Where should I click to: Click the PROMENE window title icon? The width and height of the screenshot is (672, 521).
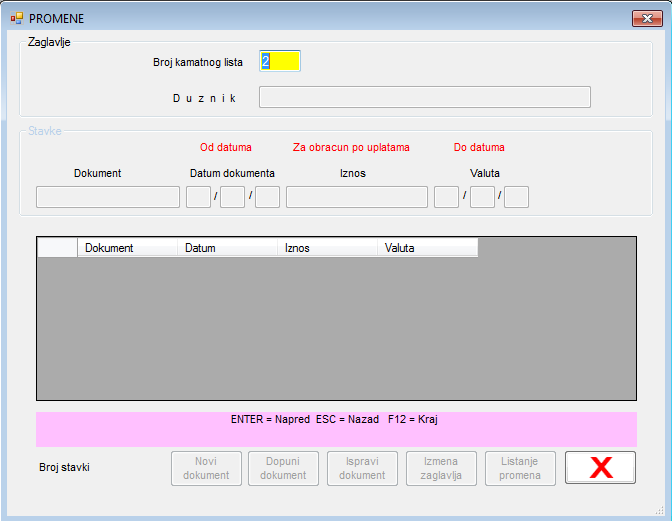click(x=16, y=18)
